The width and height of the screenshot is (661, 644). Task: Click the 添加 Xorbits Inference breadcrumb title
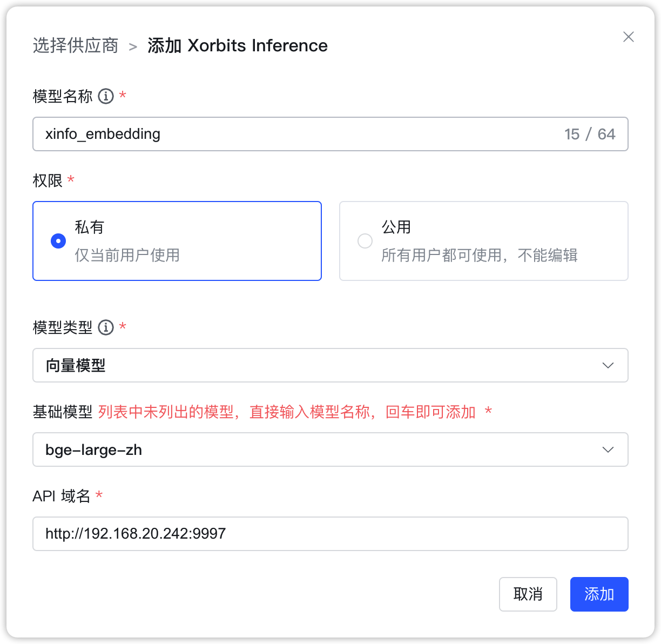tap(238, 46)
